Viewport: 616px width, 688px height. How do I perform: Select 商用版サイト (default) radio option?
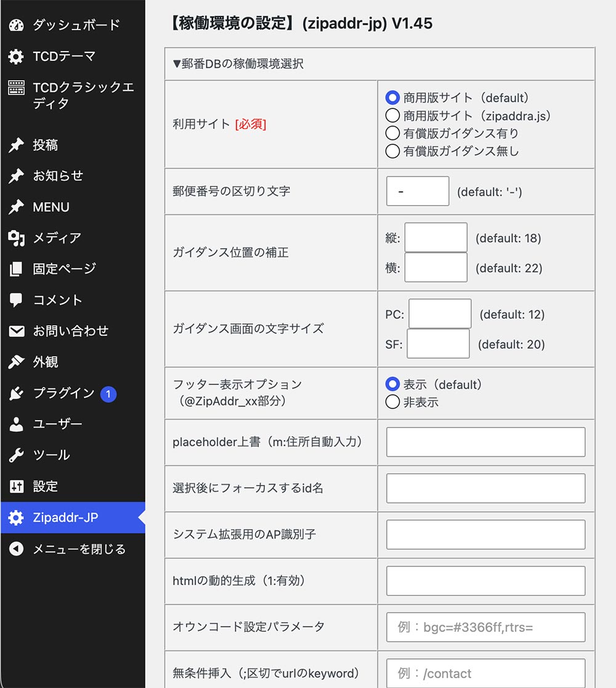coord(392,98)
